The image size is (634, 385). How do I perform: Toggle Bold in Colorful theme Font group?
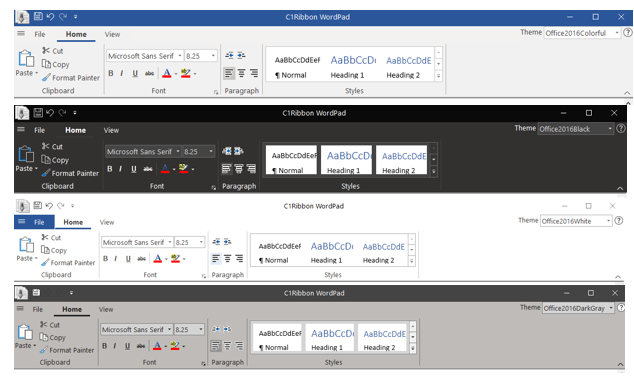click(111, 73)
